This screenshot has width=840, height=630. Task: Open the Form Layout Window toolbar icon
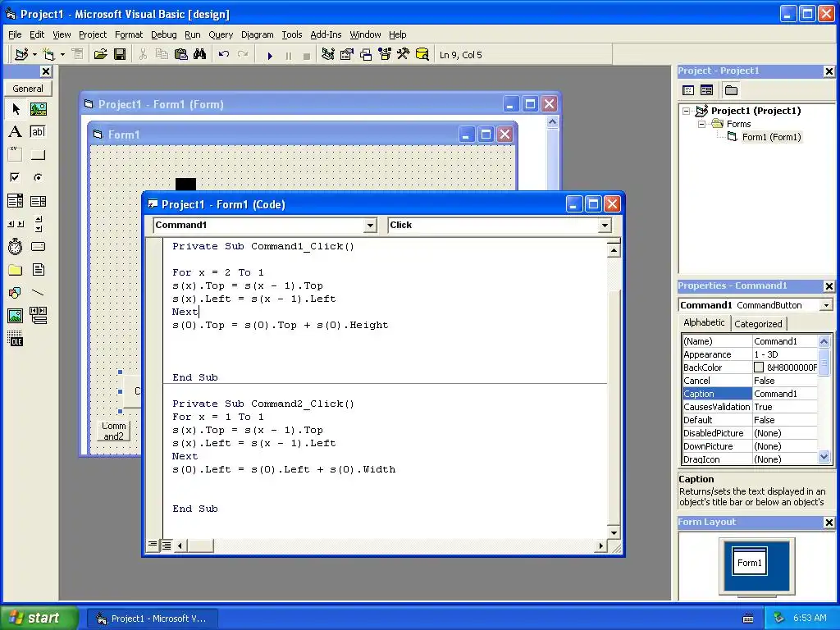(366, 55)
